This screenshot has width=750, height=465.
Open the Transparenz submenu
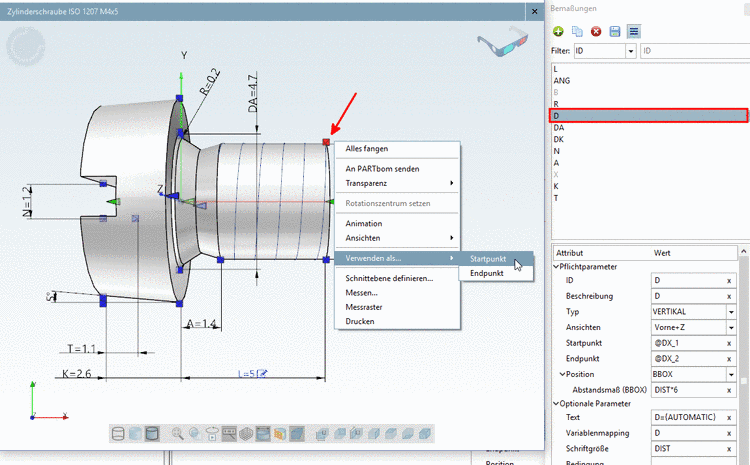(397, 183)
